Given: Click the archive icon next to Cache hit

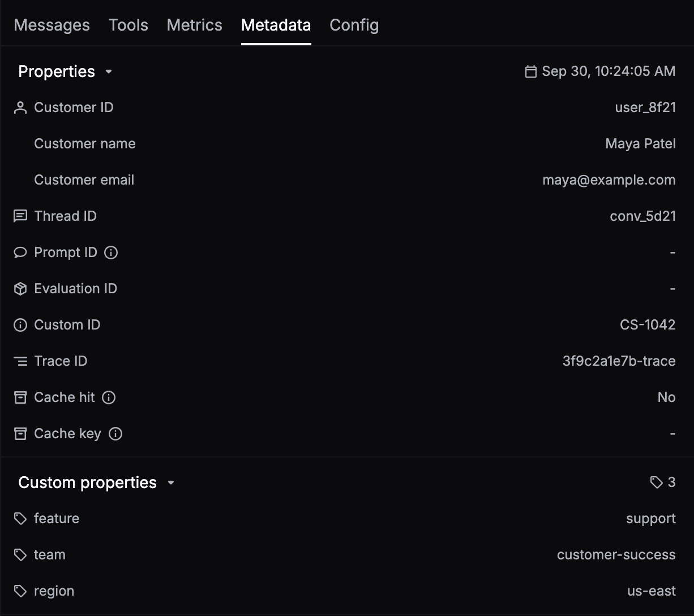Looking at the screenshot, I should coord(20,397).
